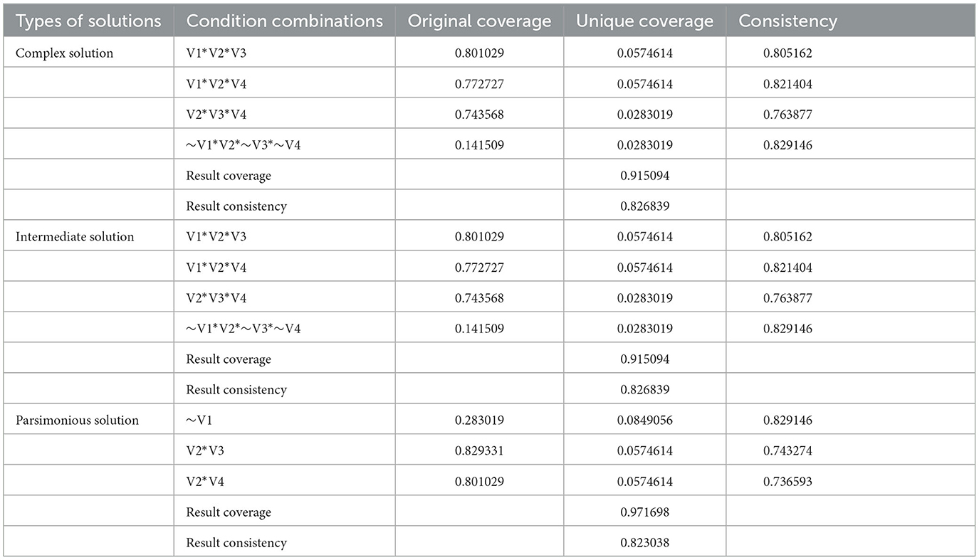The image size is (979, 560).
Task: Click V1*V2*V3 in the Intermediate solution row
Action: point(216,237)
